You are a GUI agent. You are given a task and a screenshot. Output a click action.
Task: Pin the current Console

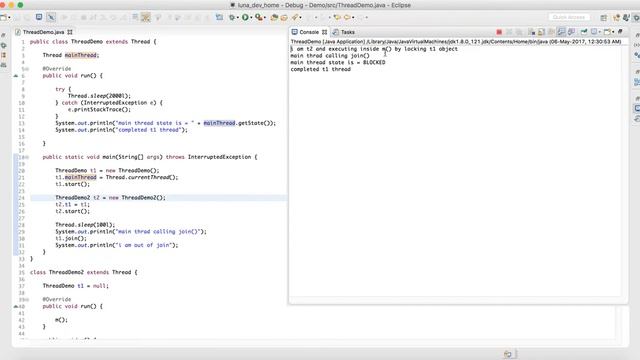pyautogui.click(x=584, y=32)
